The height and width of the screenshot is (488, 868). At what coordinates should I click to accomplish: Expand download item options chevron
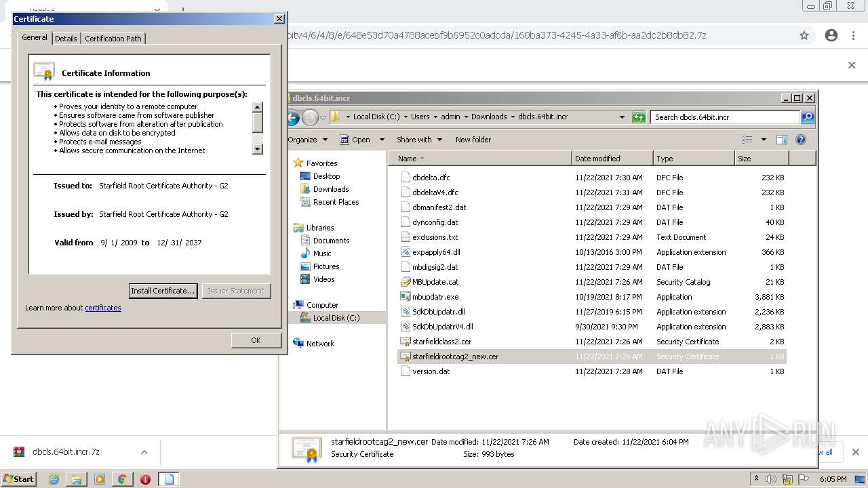tap(144, 452)
